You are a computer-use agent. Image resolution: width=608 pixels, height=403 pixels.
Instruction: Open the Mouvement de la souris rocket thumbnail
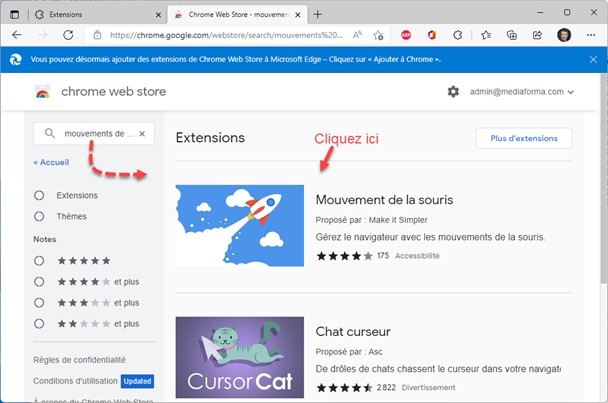[x=240, y=225]
